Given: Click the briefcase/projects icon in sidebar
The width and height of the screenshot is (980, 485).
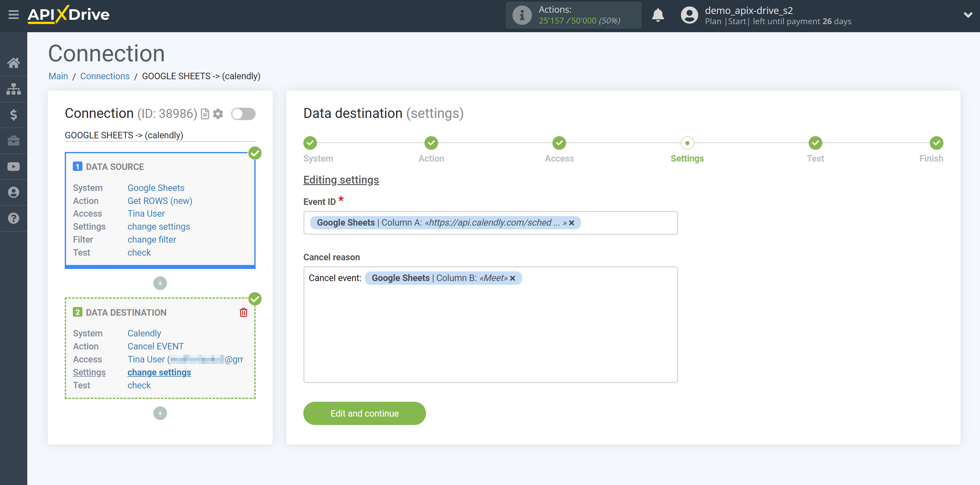Looking at the screenshot, I should (14, 141).
